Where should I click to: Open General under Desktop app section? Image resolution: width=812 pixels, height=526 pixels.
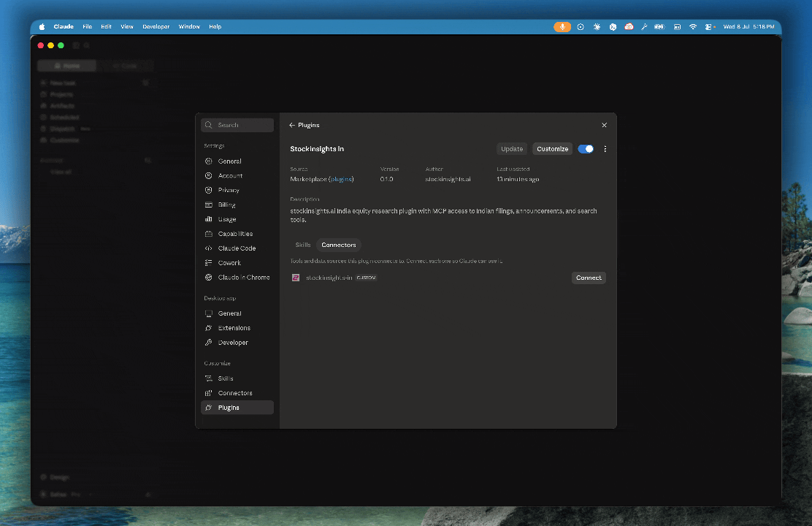[x=237, y=313]
